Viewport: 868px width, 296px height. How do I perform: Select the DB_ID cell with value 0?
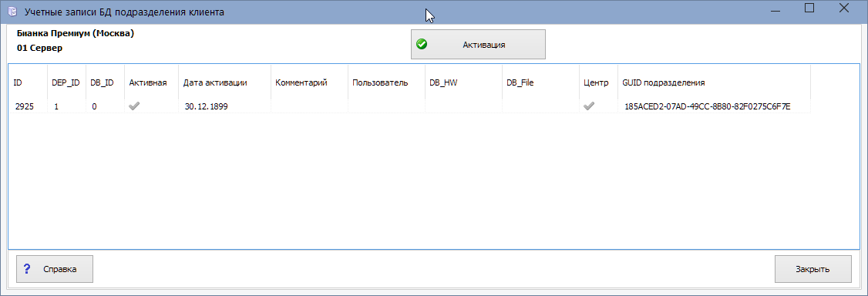105,107
